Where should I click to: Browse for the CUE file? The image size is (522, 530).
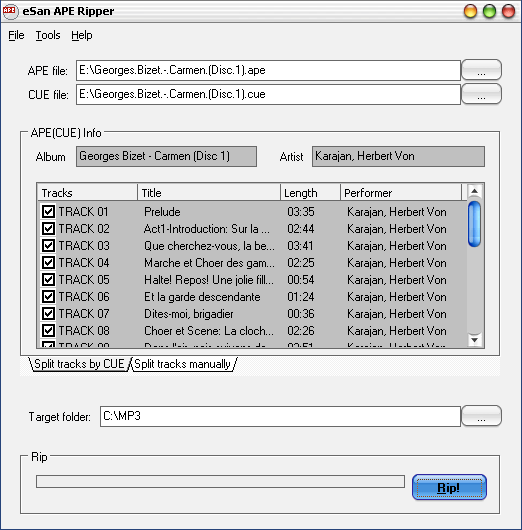tap(481, 94)
